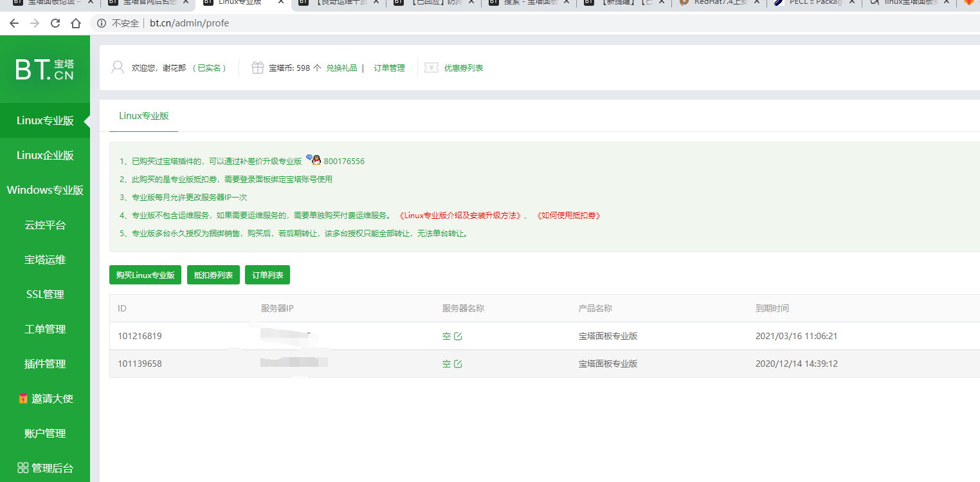Click the 已实名 verified status label
The height and width of the screenshot is (482, 980).
pos(210,68)
